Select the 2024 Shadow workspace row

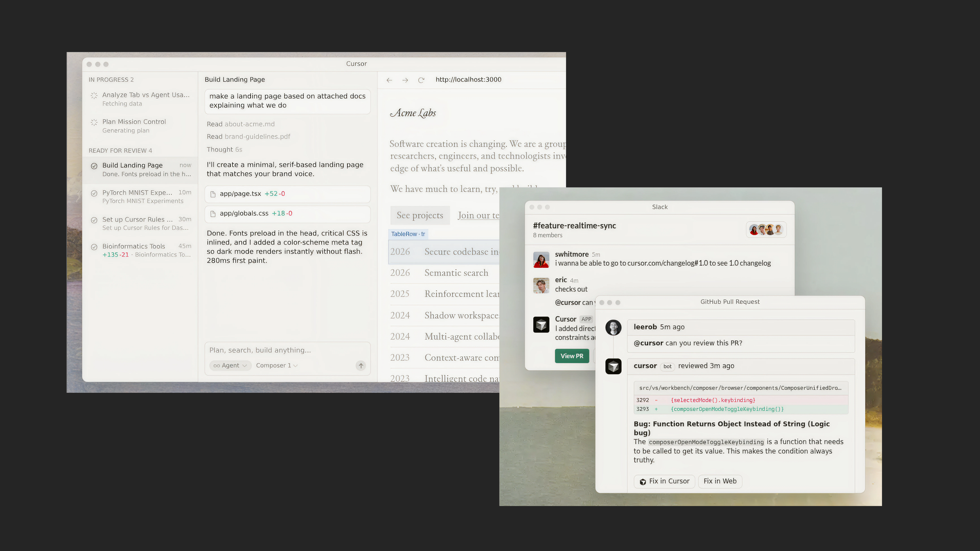pos(444,316)
